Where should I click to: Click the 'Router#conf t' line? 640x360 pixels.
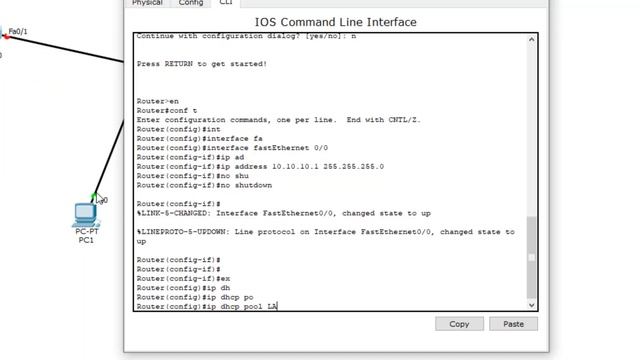(x=167, y=111)
